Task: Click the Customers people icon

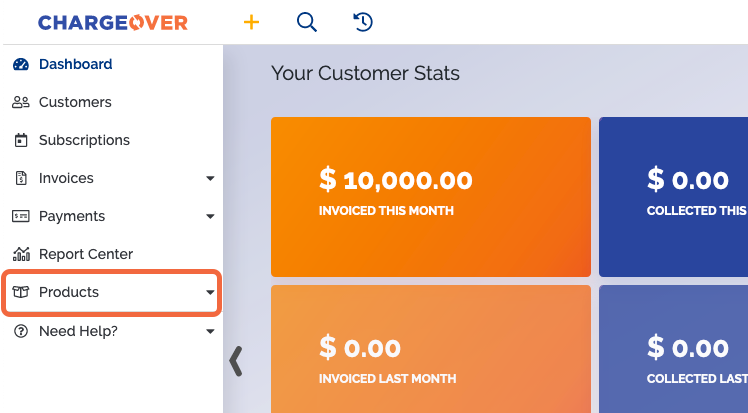Action: click(21, 102)
